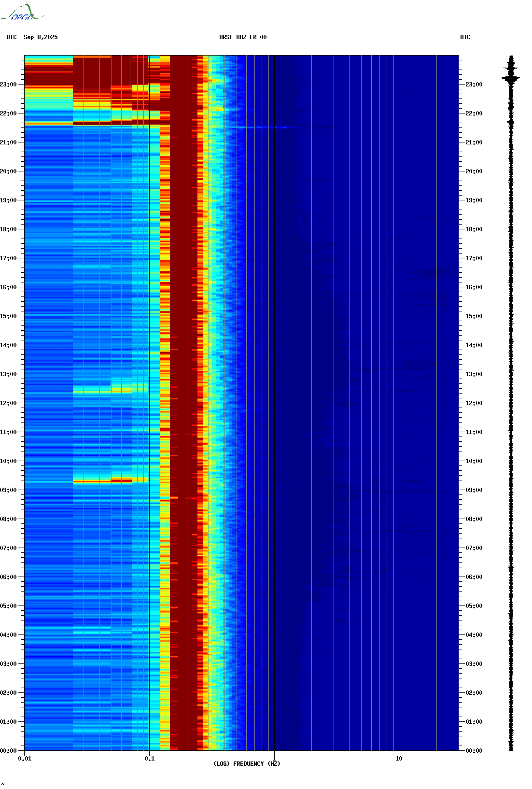Click the 0.1 frequency axis label

[x=150, y=759]
